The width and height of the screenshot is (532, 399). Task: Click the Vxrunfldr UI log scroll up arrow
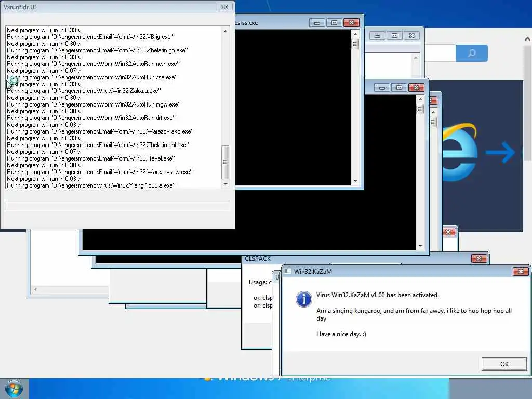tap(225, 31)
